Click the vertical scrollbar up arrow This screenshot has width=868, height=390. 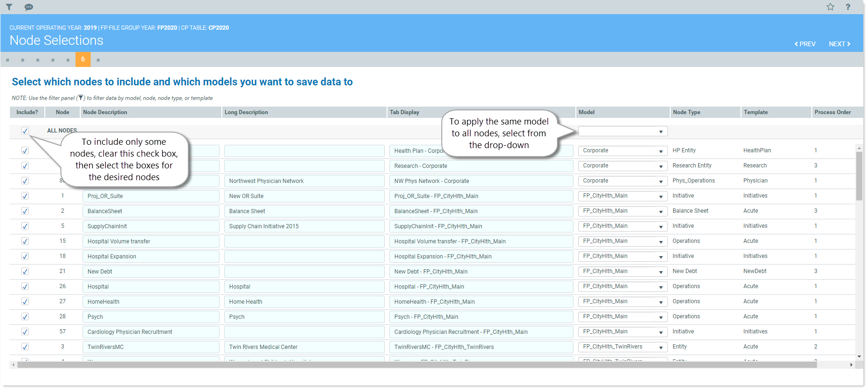(859, 148)
